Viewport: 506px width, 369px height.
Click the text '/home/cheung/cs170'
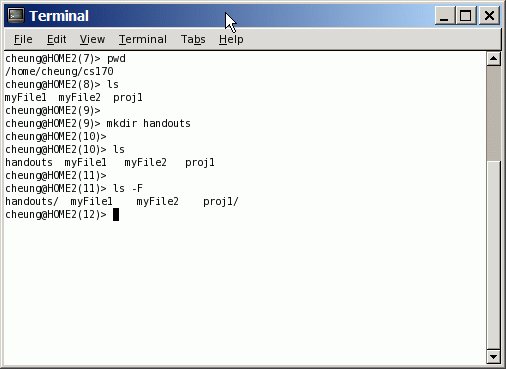point(59,71)
